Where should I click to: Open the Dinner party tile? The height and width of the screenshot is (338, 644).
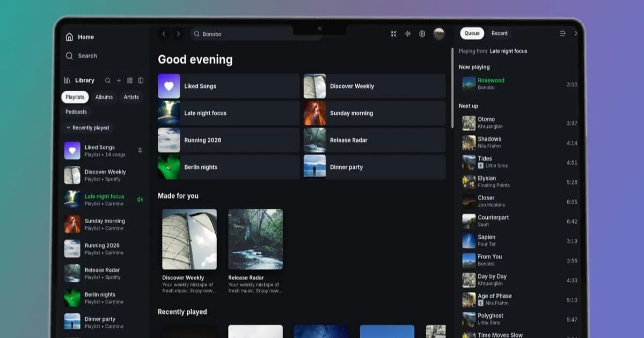coord(375,167)
